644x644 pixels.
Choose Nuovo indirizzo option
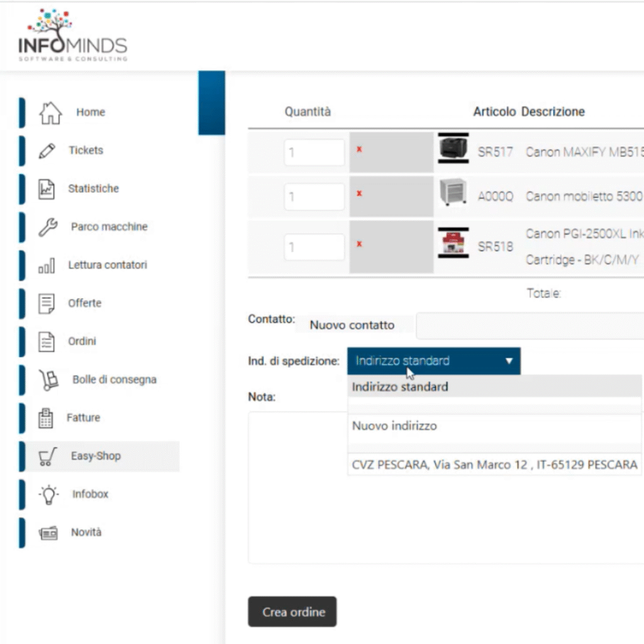(494, 426)
